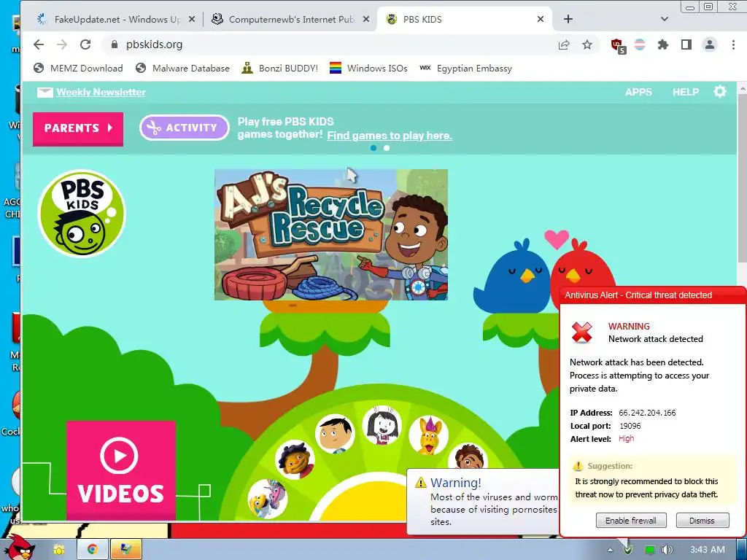Open Chrome's three-dot menu
This screenshot has height=560, width=747.
click(x=733, y=44)
